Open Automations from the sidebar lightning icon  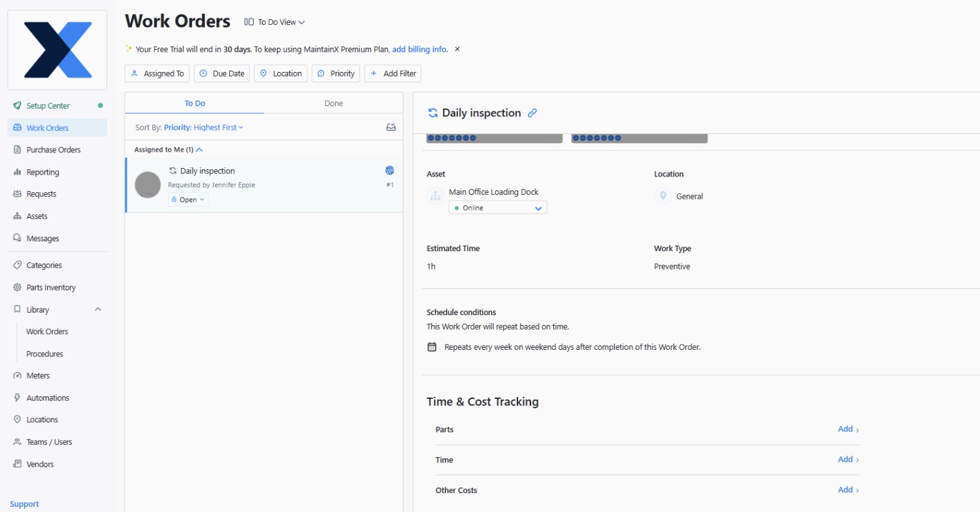(x=49, y=397)
